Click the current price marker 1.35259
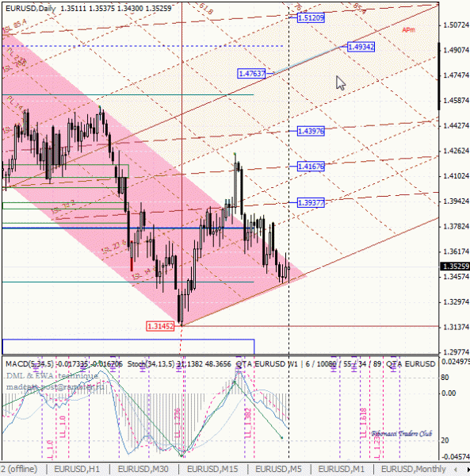 455,267
